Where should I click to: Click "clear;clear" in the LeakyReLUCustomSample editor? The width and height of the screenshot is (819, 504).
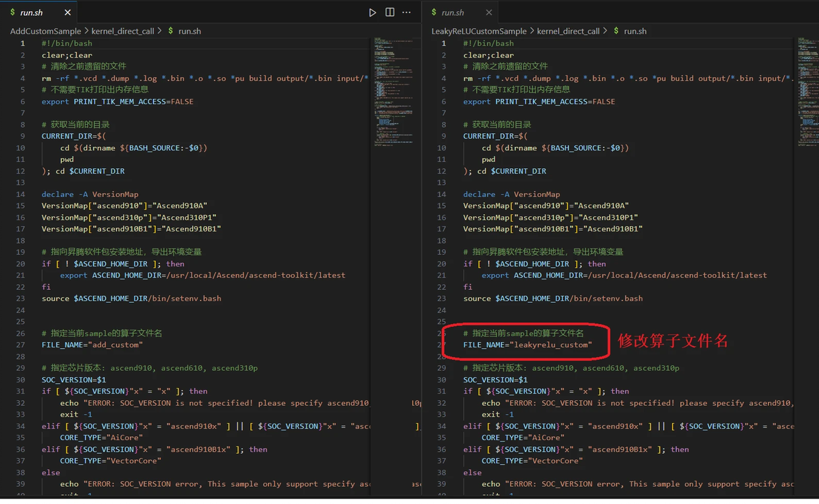coord(489,56)
